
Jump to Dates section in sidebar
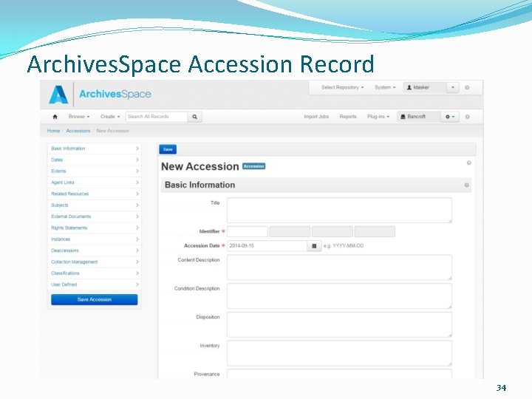point(95,160)
